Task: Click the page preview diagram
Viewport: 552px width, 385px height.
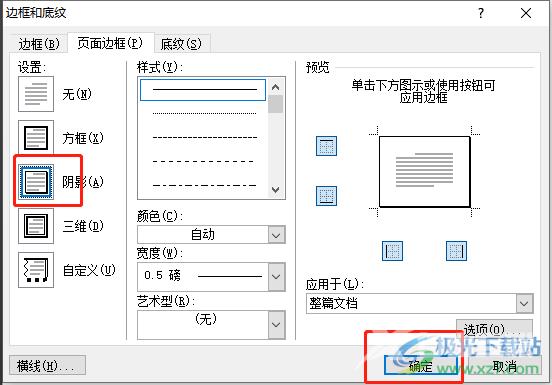Action: tap(425, 172)
